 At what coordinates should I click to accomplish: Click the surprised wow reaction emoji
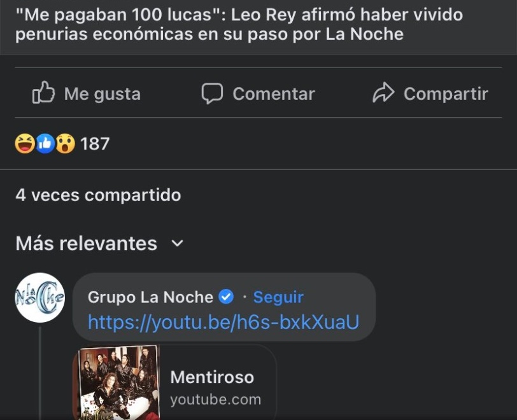(x=65, y=144)
